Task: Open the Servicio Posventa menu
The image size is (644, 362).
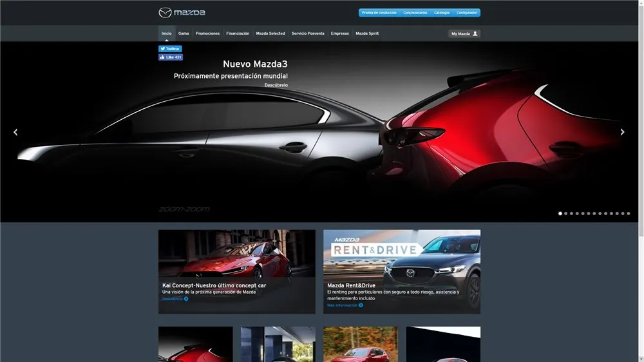Action: click(x=308, y=33)
